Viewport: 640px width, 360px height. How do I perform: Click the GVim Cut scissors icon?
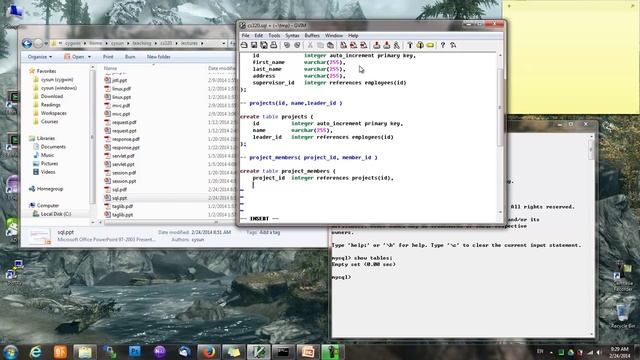coord(310,45)
